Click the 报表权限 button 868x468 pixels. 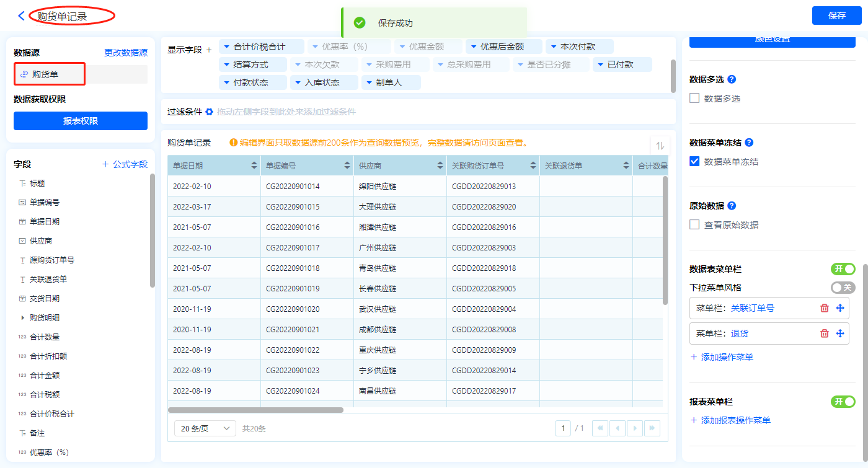(x=81, y=121)
